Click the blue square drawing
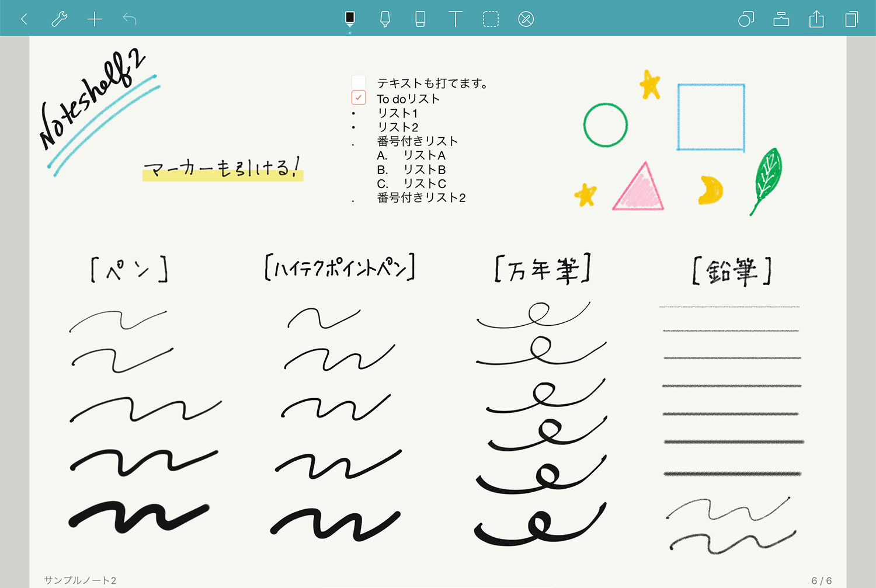 point(711,117)
